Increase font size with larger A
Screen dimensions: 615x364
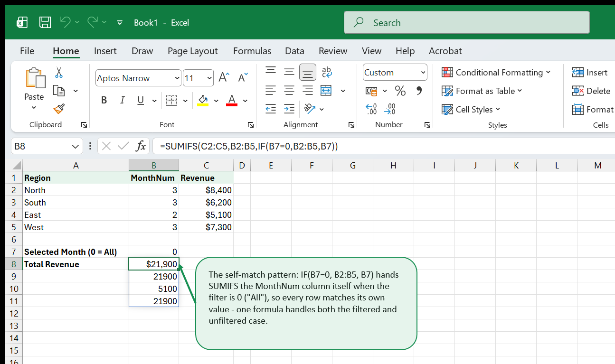(224, 78)
